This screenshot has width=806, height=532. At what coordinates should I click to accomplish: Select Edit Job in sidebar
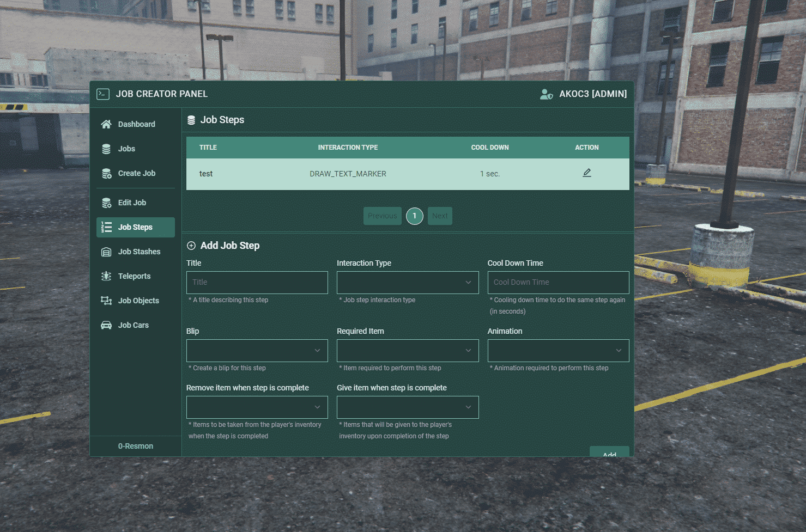point(136,203)
